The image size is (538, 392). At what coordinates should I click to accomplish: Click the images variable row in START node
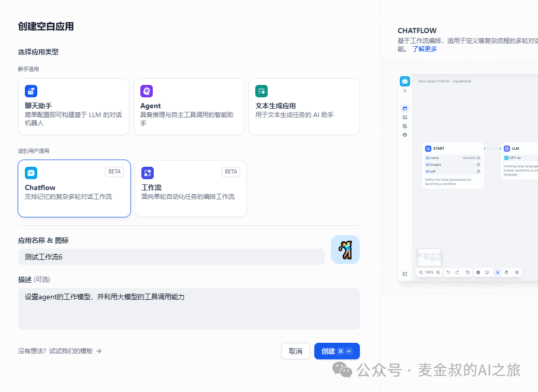pyautogui.click(x=453, y=165)
